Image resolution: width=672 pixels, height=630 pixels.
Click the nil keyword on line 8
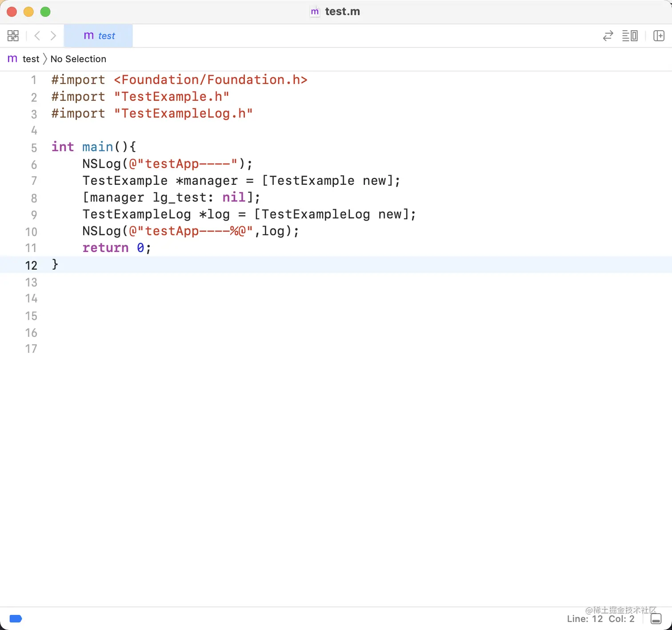pyautogui.click(x=234, y=197)
